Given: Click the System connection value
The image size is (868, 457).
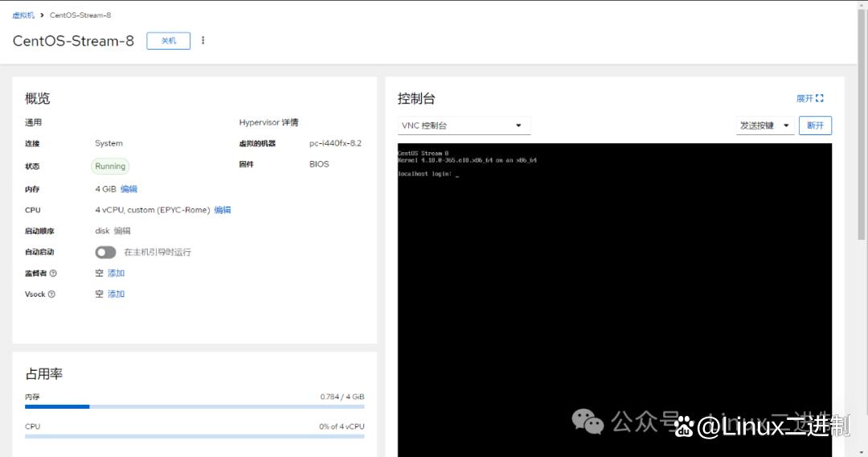Looking at the screenshot, I should (108, 143).
